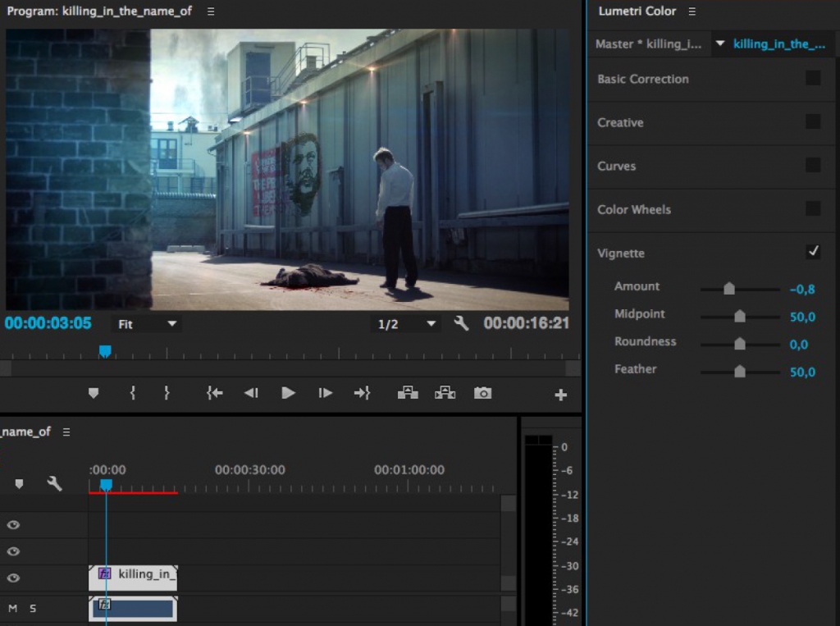The image size is (840, 626).
Task: Open the button editor plus icon
Action: [x=560, y=395]
